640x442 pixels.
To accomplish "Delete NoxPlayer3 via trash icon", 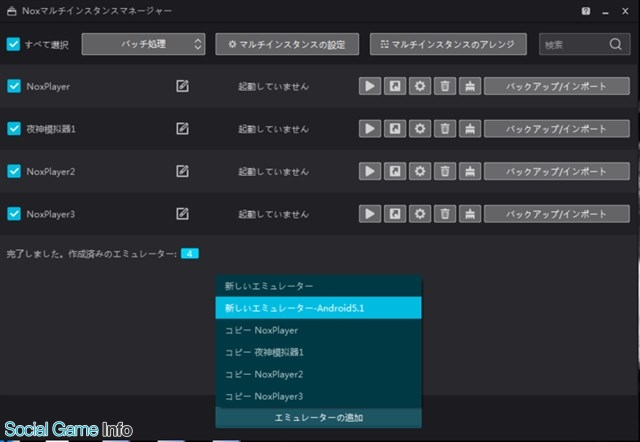I will tap(445, 214).
